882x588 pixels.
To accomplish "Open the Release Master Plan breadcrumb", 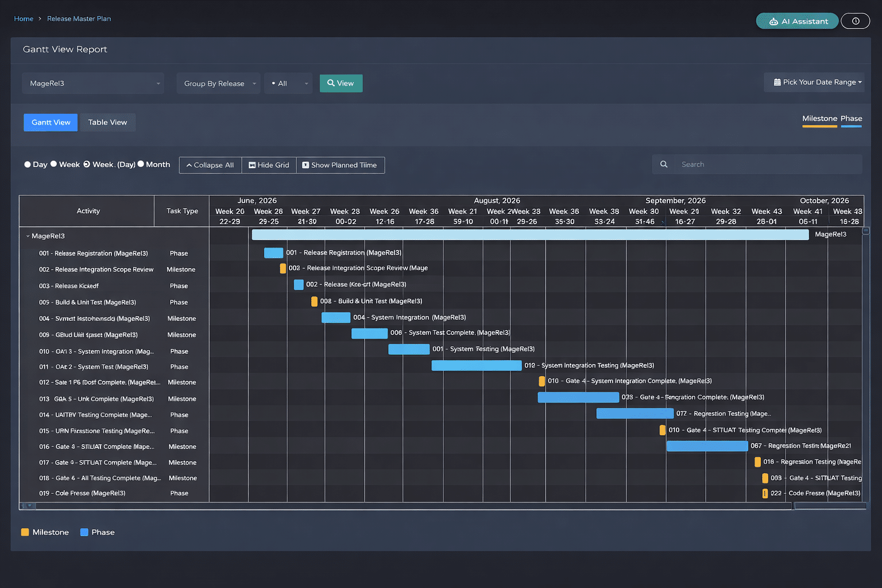I will pos(79,19).
